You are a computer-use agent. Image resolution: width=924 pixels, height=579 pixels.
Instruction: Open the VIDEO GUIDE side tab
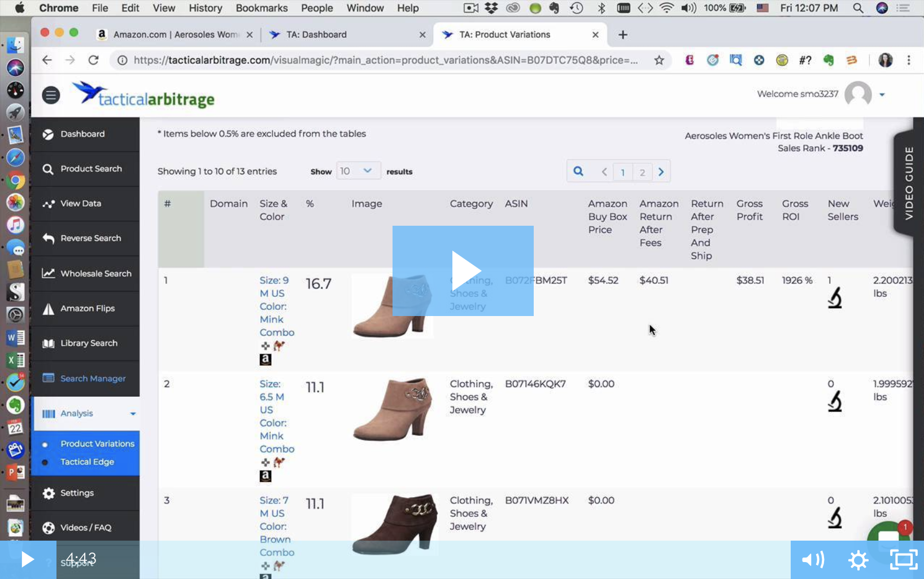tap(908, 183)
